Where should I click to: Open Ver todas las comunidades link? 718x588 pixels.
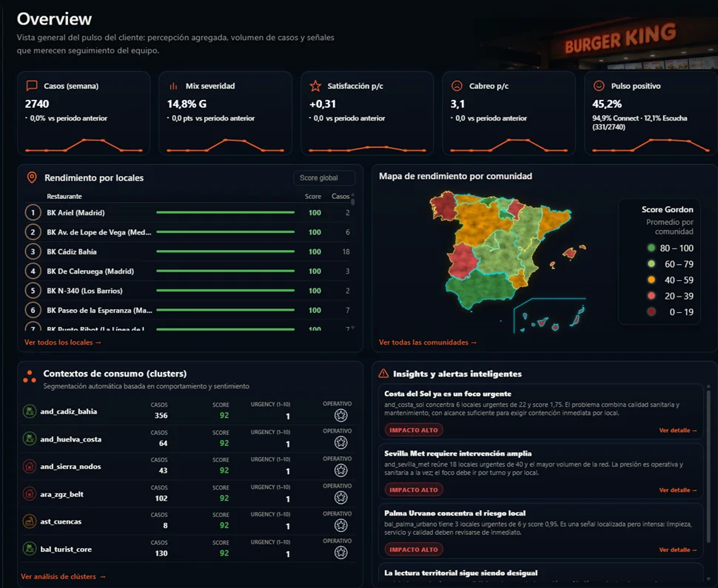point(427,342)
